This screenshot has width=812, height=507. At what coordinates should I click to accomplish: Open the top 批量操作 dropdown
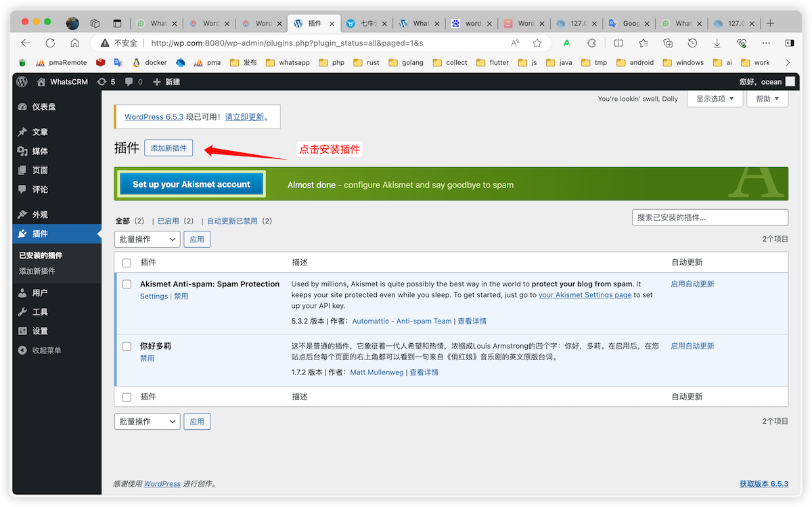coord(148,239)
